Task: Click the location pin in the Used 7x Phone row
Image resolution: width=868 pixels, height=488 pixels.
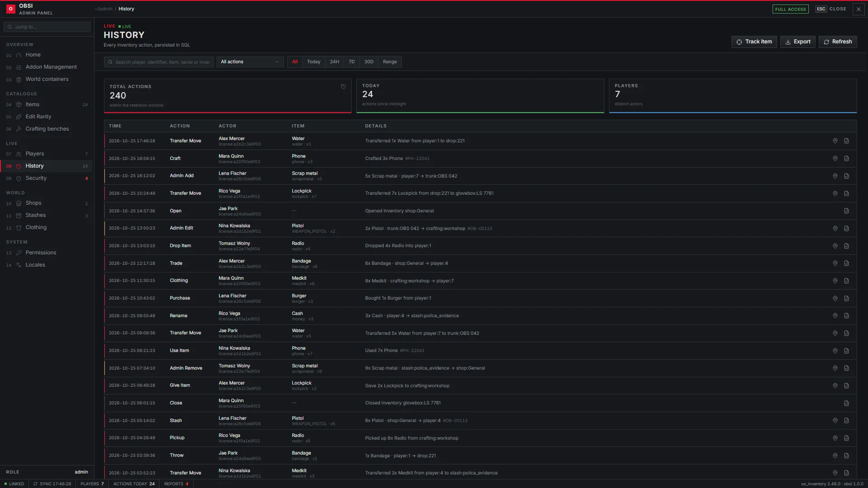Action: coord(835,351)
